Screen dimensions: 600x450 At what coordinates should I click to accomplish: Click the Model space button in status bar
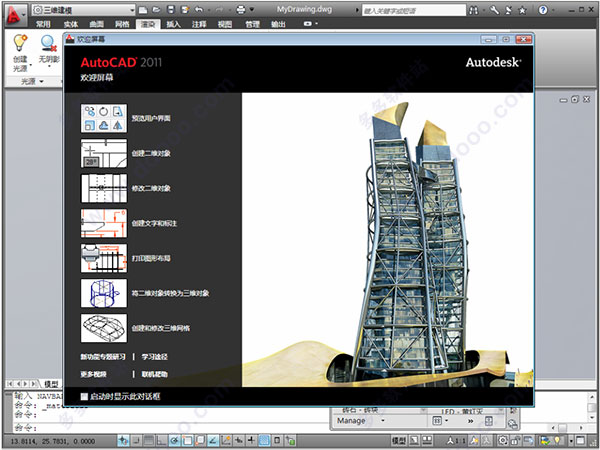click(399, 441)
